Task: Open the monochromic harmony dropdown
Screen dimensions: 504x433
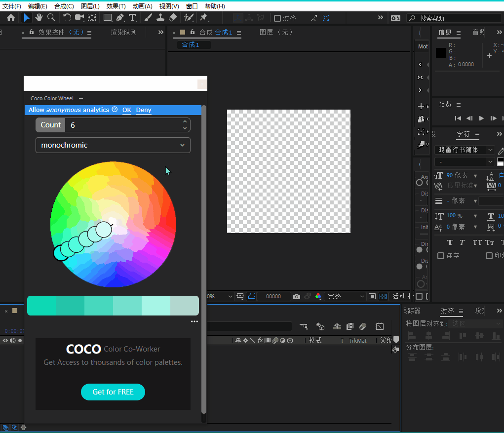Action: pos(113,145)
